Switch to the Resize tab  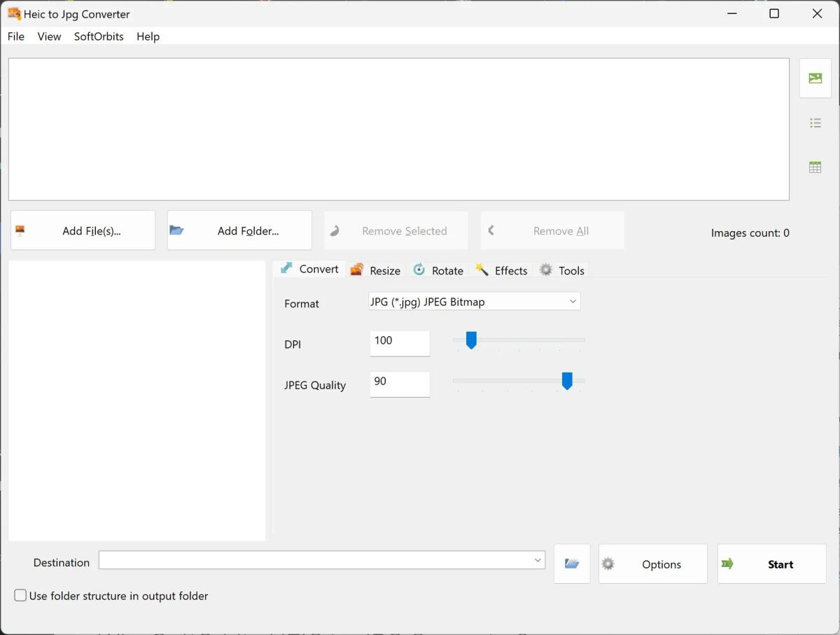(375, 270)
